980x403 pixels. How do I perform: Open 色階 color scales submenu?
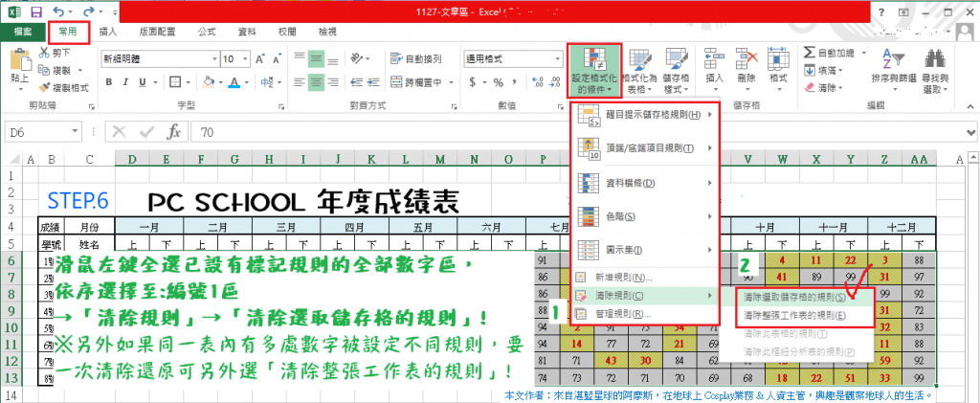pos(646,216)
